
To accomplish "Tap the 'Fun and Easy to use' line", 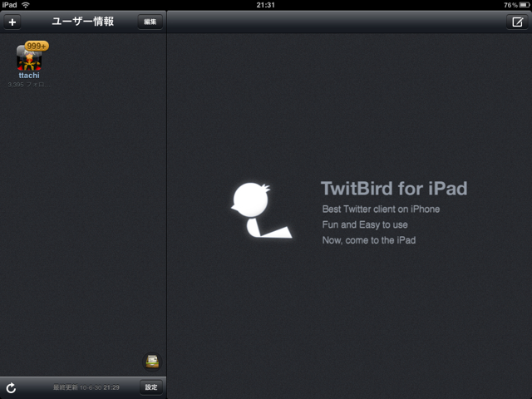I will coord(365,225).
